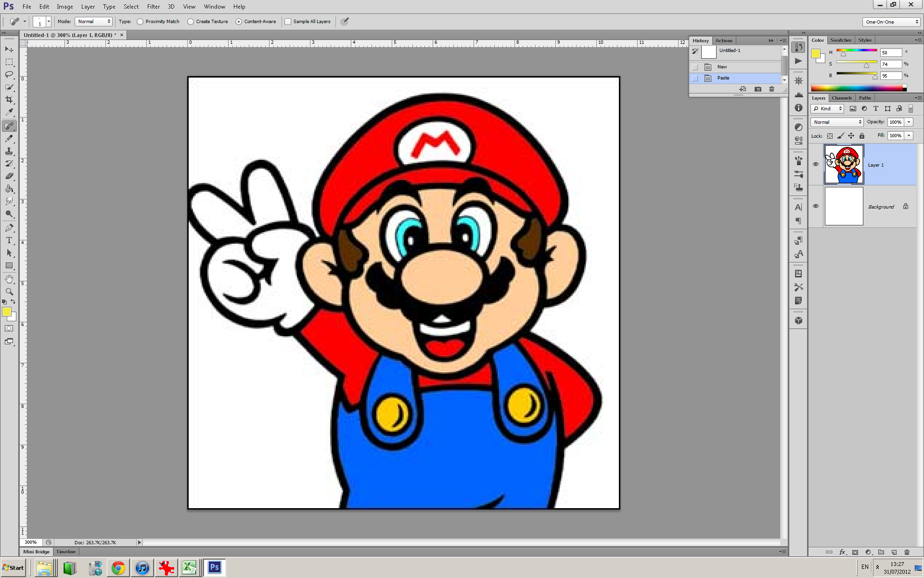Click the Brightness value field showing 95
This screenshot has height=578, width=924.
[891, 76]
